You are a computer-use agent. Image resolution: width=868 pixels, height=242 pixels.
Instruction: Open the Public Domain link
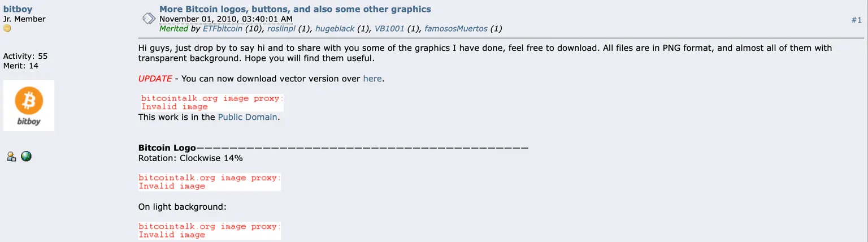coord(248,117)
